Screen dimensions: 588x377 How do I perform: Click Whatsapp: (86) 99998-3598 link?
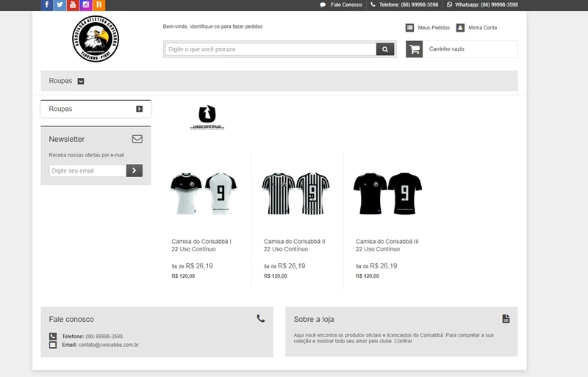click(x=487, y=5)
